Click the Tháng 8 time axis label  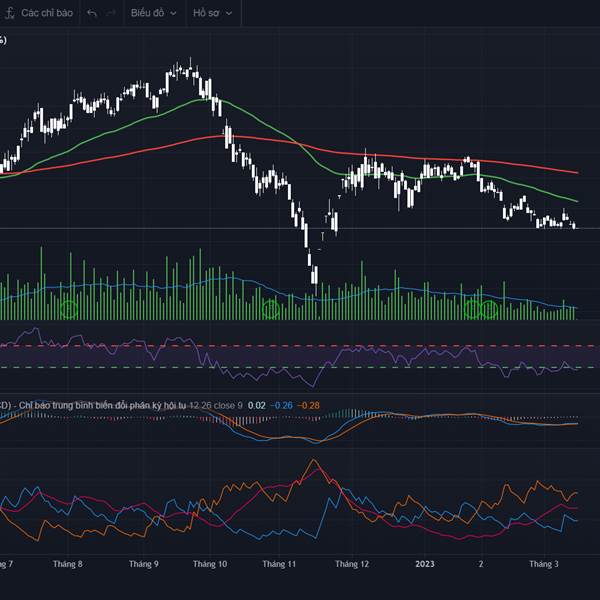point(68,564)
